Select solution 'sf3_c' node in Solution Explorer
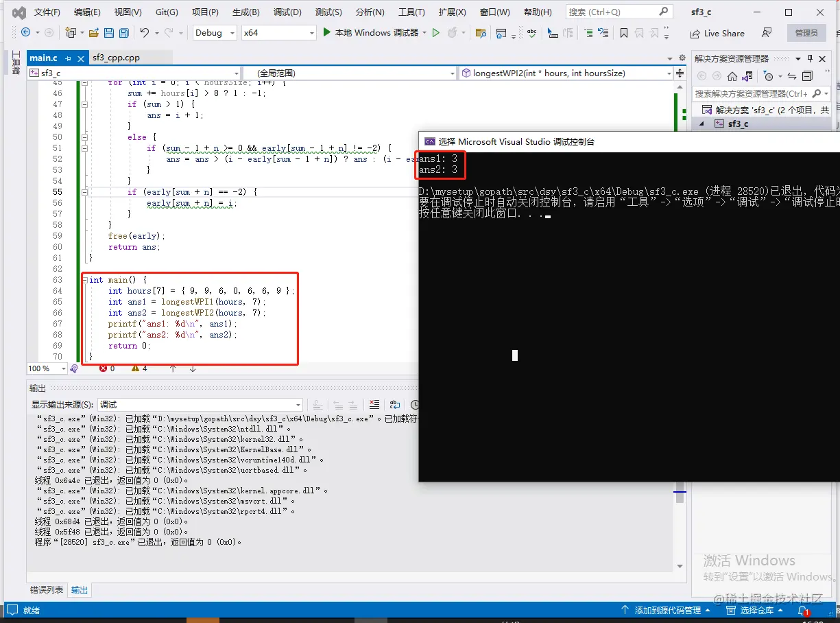Screen dimensions: 840x623 [766, 110]
